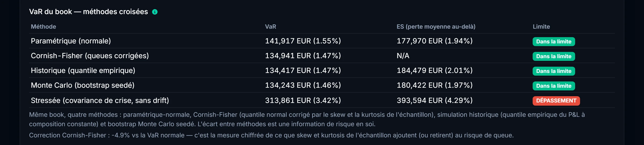Click the Dans la limite badge for Monte Carlo
Screen dimensions: 644x145
click(553, 86)
